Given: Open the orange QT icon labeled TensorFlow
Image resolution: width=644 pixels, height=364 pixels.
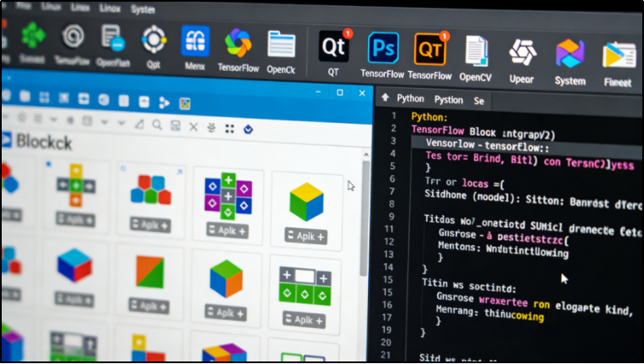Looking at the screenshot, I should pyautogui.click(x=430, y=49).
